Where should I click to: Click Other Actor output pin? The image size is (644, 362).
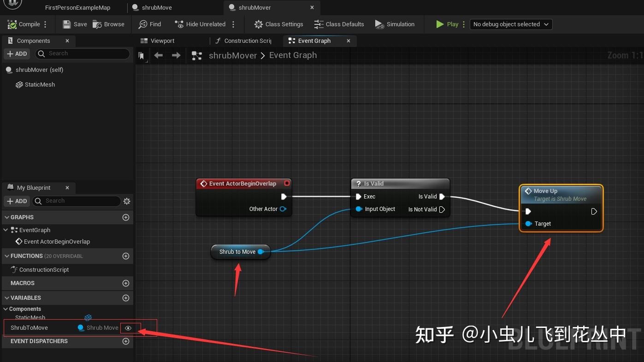[283, 209]
